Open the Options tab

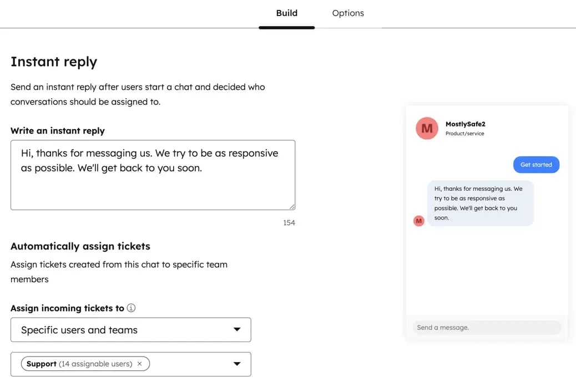(348, 13)
